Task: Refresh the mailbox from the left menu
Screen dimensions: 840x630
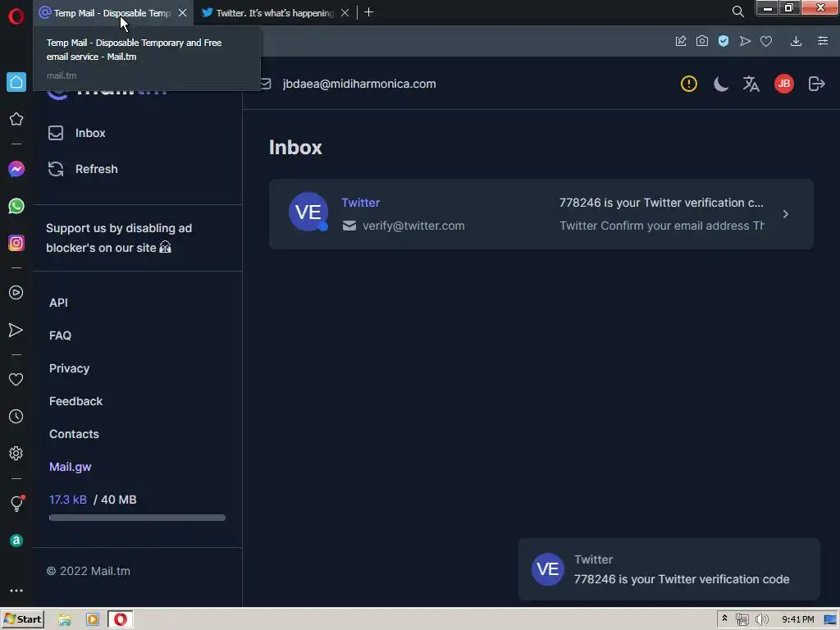Action: tap(83, 169)
